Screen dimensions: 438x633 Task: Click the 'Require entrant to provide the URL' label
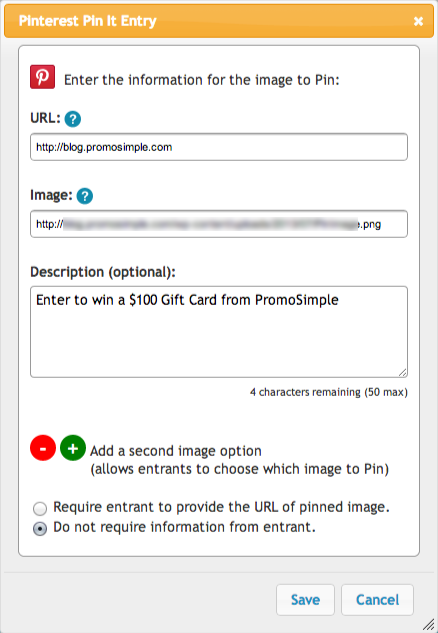[x=221, y=507]
